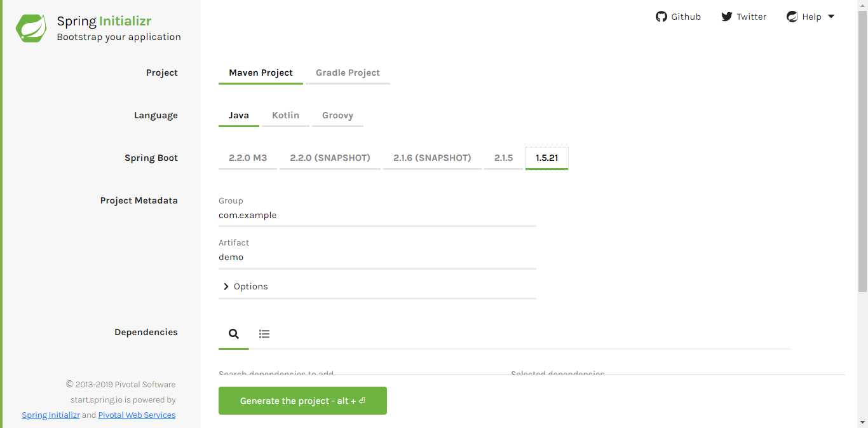Open the Help menu
Viewport: 868px width, 428px height.
click(x=810, y=17)
